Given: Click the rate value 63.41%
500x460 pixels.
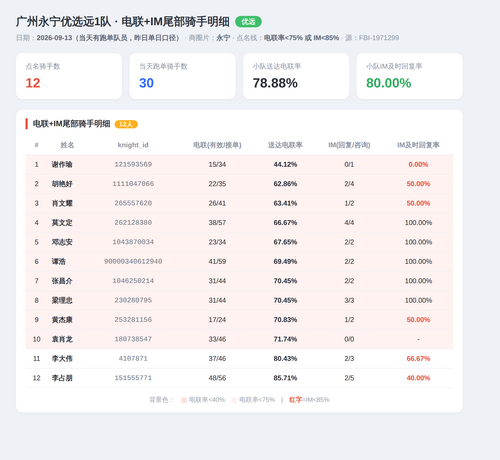Looking at the screenshot, I should click(285, 203).
